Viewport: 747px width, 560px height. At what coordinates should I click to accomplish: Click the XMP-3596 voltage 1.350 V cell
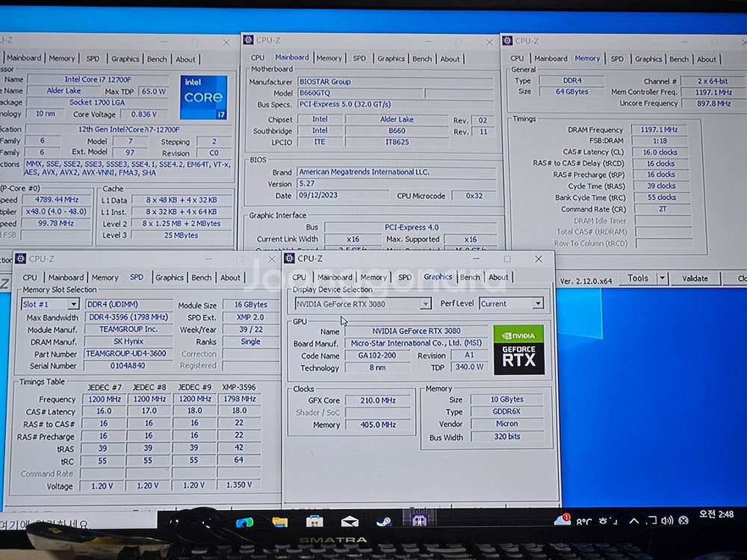pos(239,485)
